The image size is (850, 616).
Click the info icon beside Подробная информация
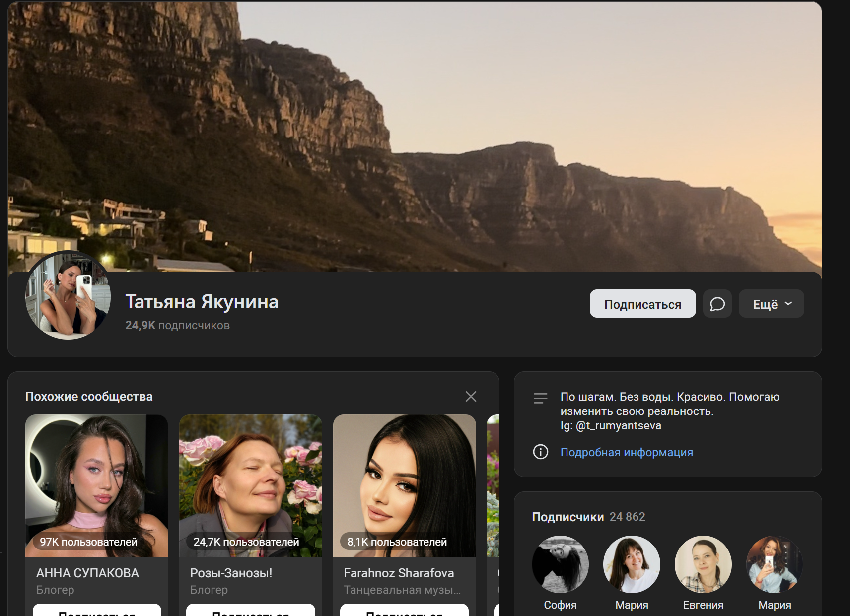point(540,452)
